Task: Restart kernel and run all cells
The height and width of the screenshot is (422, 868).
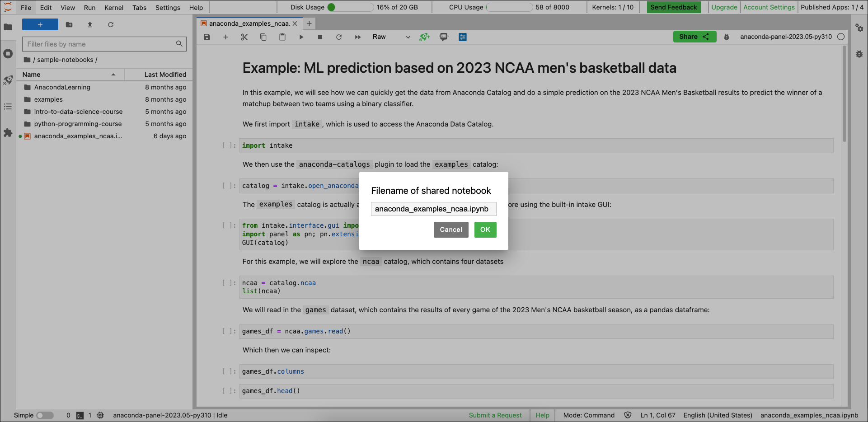Action: pyautogui.click(x=358, y=37)
